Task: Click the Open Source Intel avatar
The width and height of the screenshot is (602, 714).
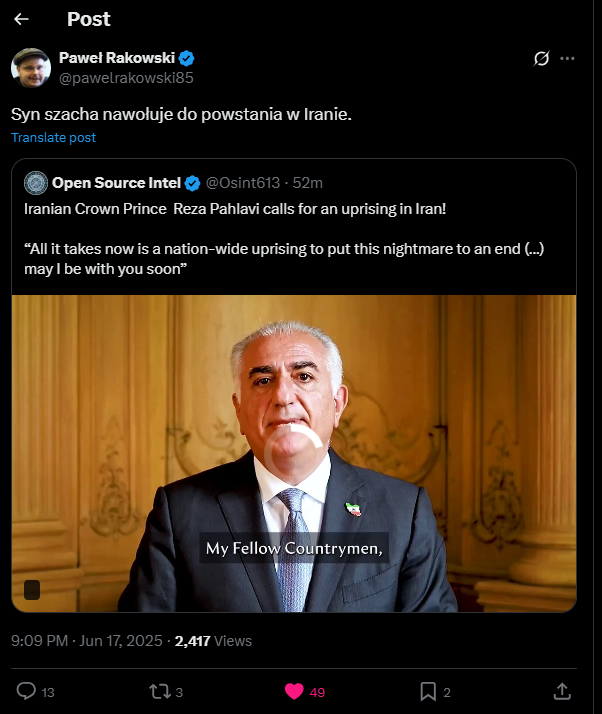Action: pos(36,182)
